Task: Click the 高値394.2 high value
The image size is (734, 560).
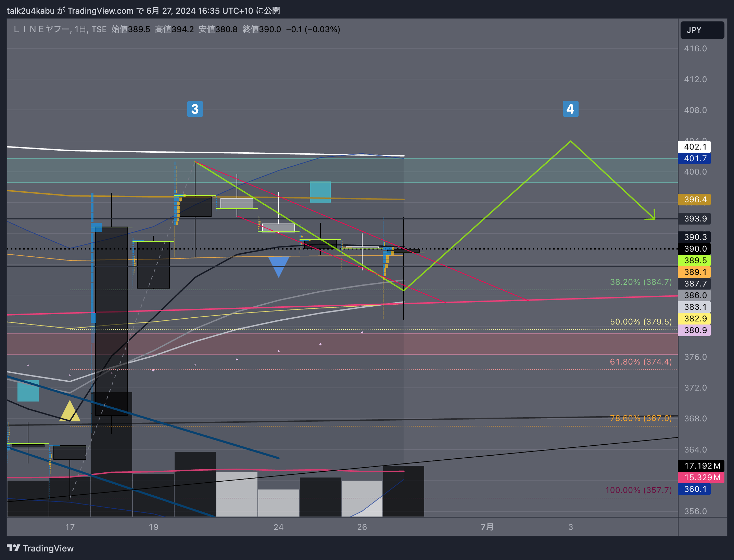Action: (174, 29)
